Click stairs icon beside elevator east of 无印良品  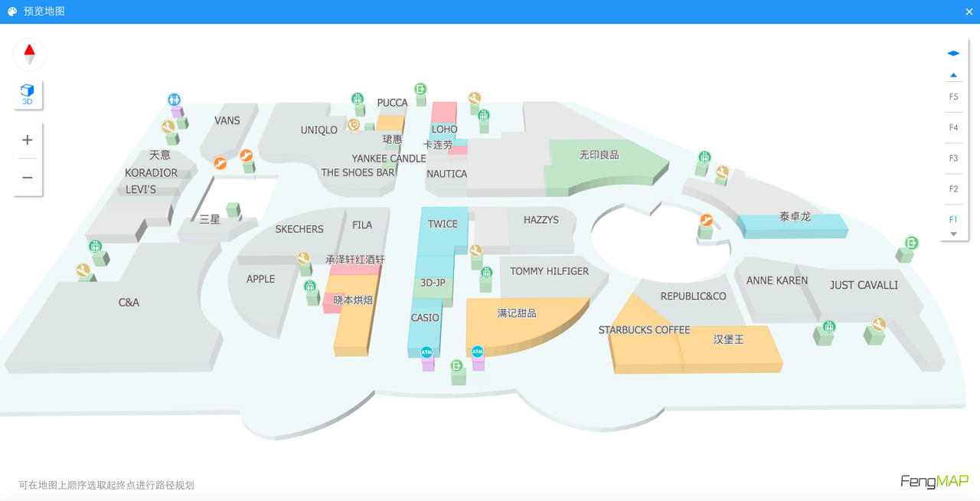click(x=721, y=172)
